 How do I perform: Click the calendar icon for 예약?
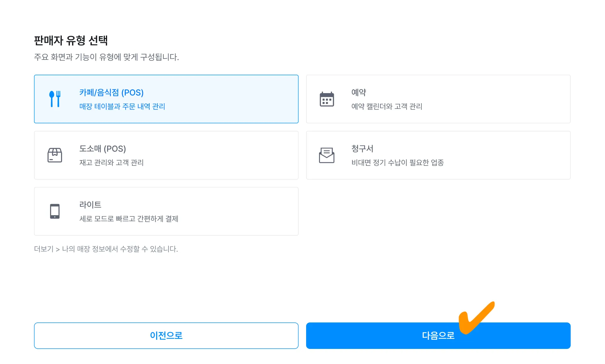tap(327, 99)
